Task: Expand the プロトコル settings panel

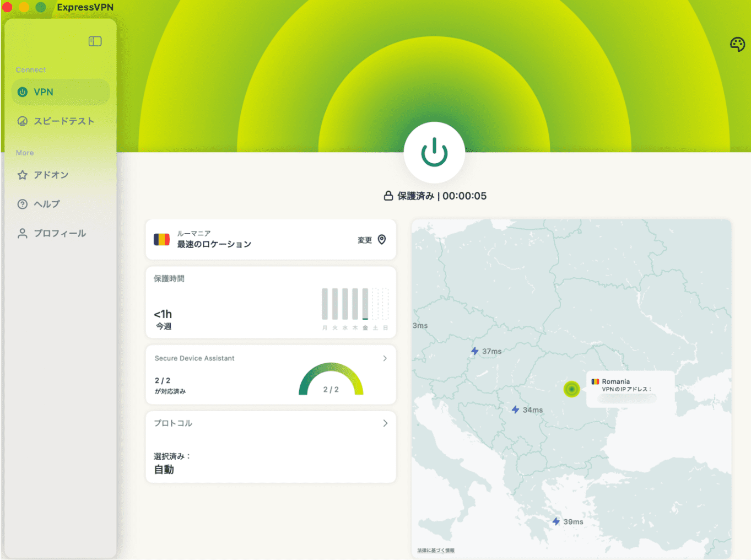Action: point(385,423)
